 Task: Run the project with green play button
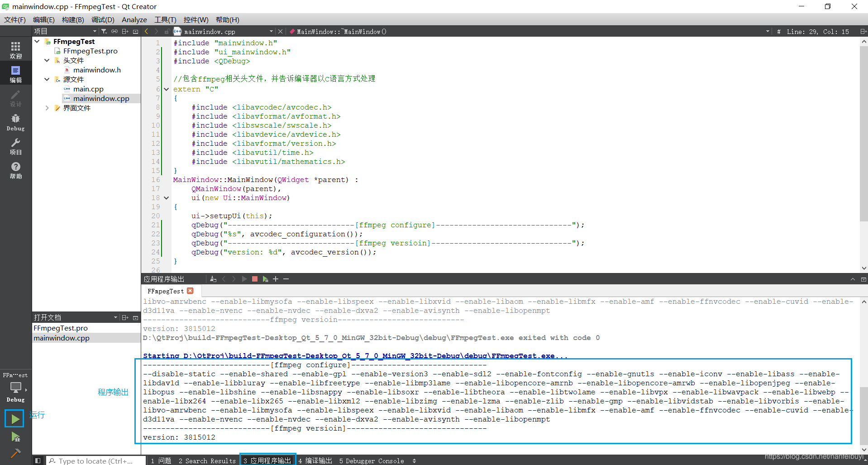pyautogui.click(x=14, y=418)
